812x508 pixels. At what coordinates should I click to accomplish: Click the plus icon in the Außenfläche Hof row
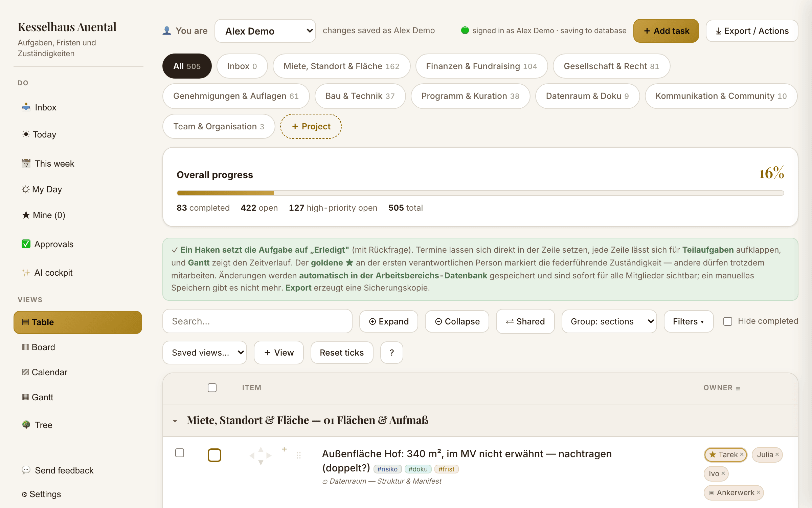tap(284, 449)
